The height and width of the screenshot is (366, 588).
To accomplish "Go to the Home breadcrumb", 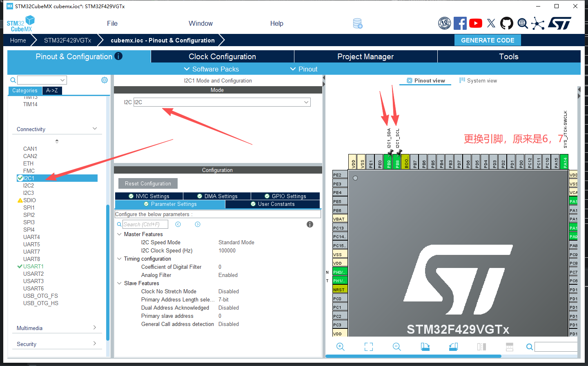I will tap(18, 40).
